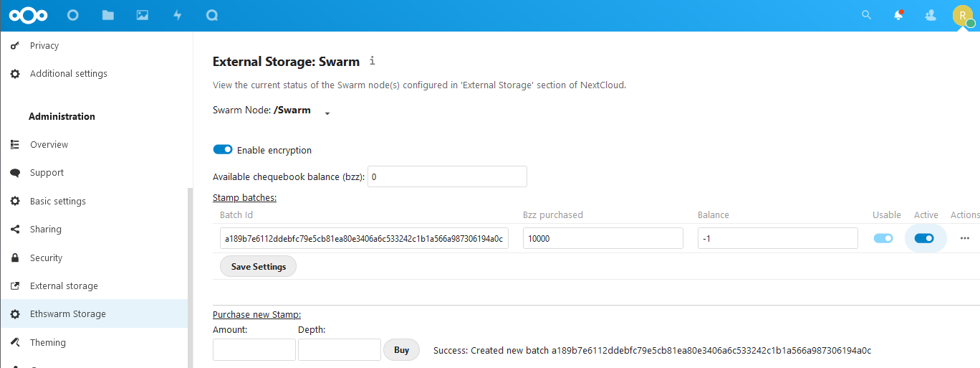This screenshot has width=980, height=368.
Task: Click the Amount input field
Action: pyautogui.click(x=254, y=349)
